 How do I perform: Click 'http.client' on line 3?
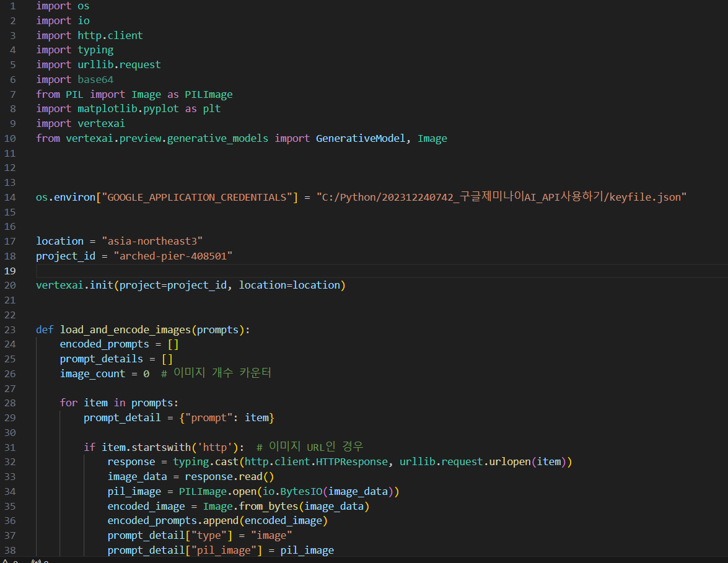tap(110, 36)
